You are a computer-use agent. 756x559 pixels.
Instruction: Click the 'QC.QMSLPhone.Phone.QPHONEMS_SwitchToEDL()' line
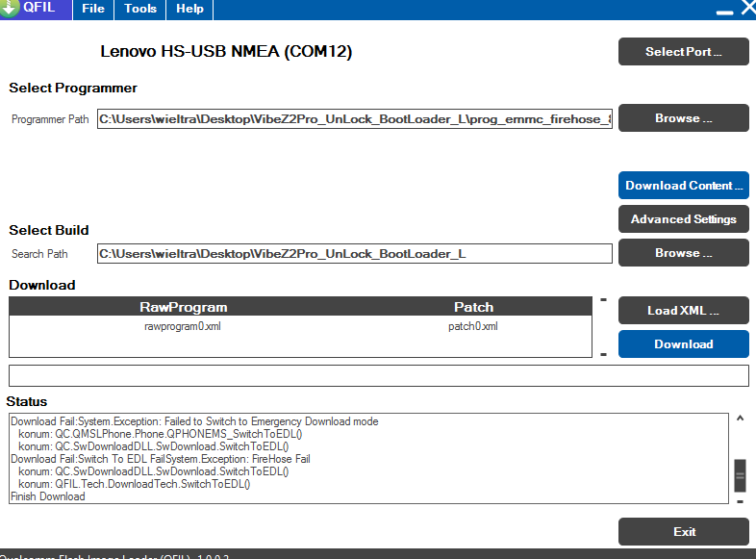coord(160,434)
